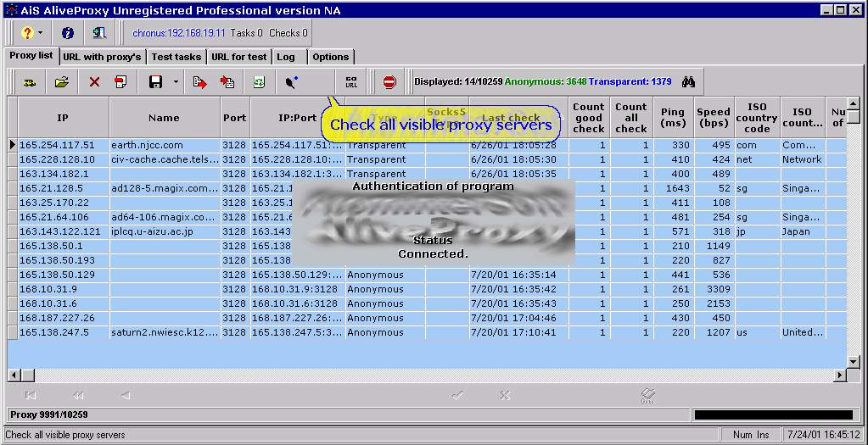The image size is (868, 445).
Task: Expand the save floppy dropdown arrow
Action: pyautogui.click(x=176, y=82)
